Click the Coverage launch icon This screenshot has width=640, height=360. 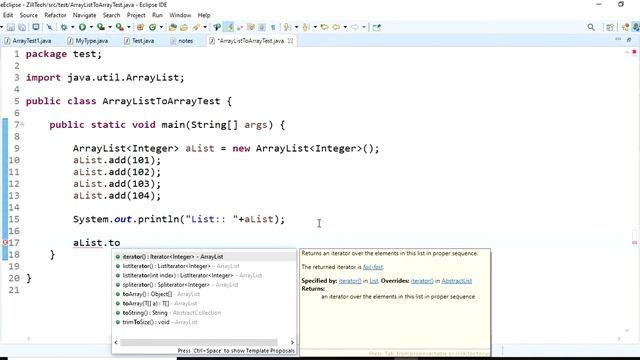[101, 27]
